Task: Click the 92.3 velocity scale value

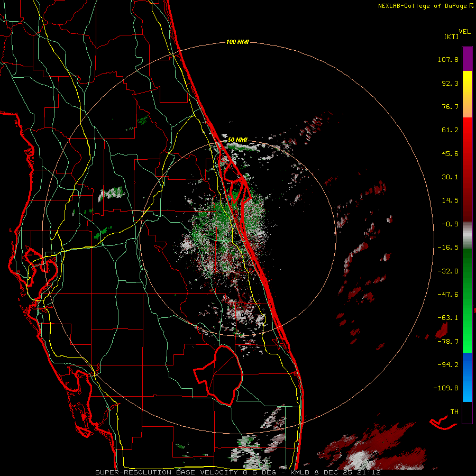Action: pos(450,83)
